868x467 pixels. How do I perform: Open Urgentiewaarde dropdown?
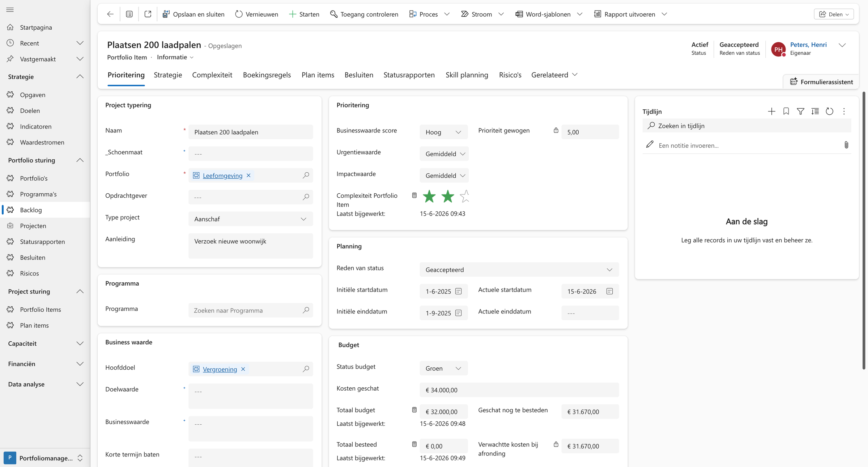pos(444,154)
